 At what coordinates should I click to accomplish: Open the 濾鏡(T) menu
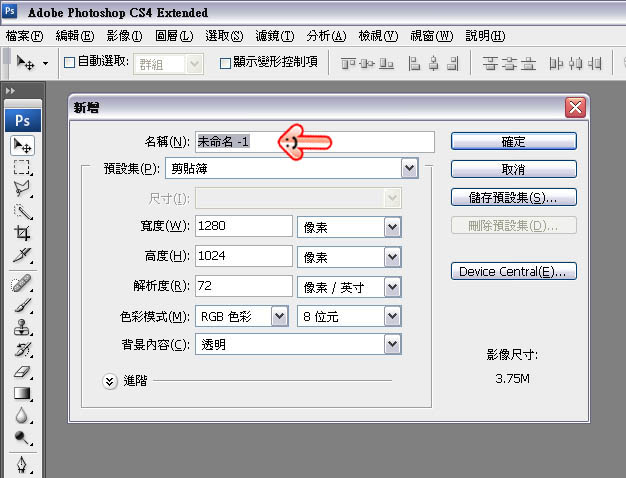275,36
